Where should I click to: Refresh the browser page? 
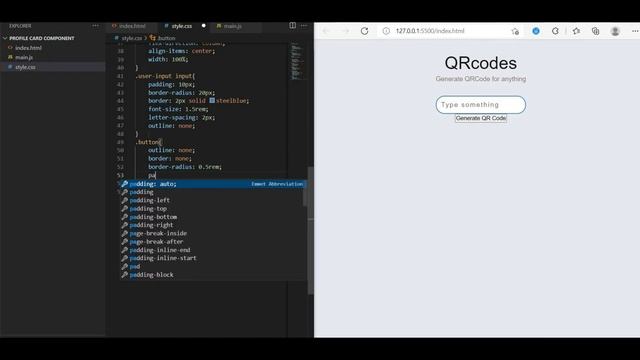364,31
